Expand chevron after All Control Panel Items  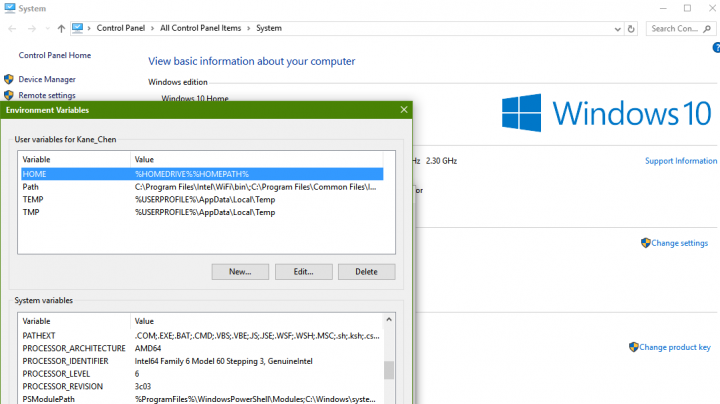pyautogui.click(x=249, y=28)
